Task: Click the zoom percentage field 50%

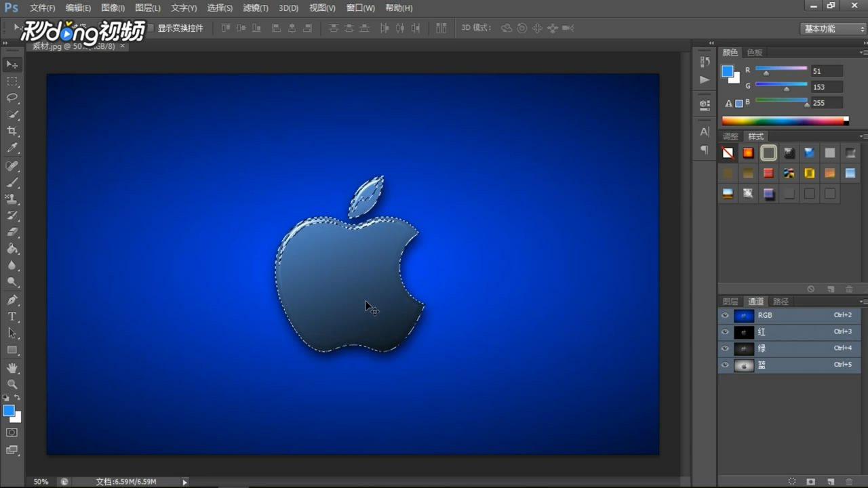Action: click(x=41, y=482)
